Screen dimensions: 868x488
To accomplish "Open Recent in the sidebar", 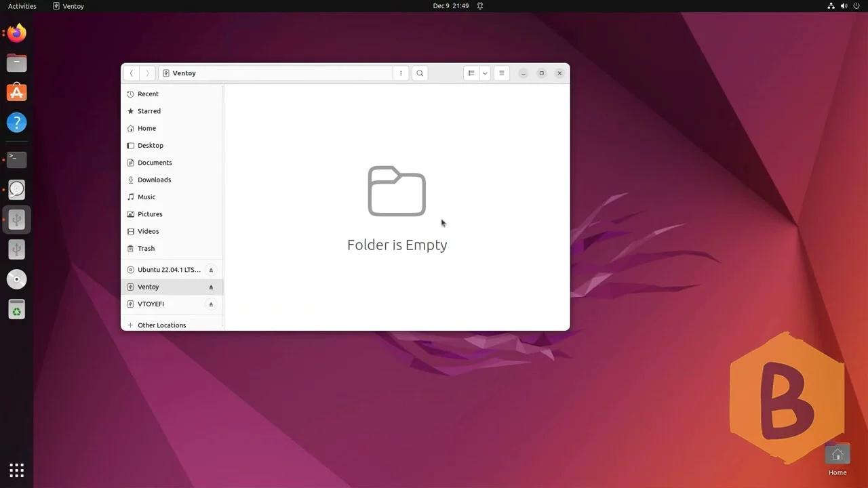I will [172, 94].
